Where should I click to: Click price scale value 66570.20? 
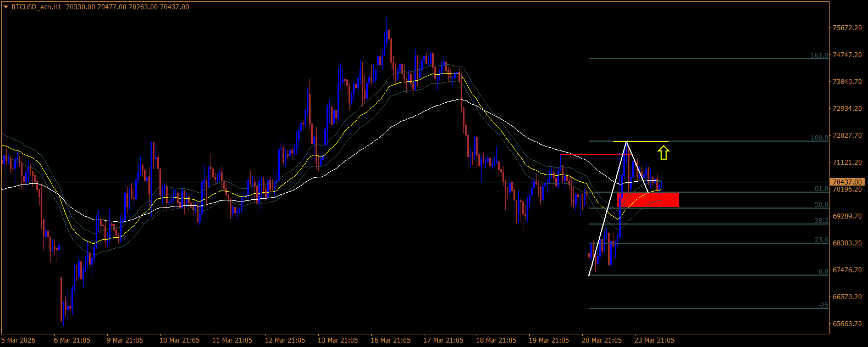pos(847,297)
